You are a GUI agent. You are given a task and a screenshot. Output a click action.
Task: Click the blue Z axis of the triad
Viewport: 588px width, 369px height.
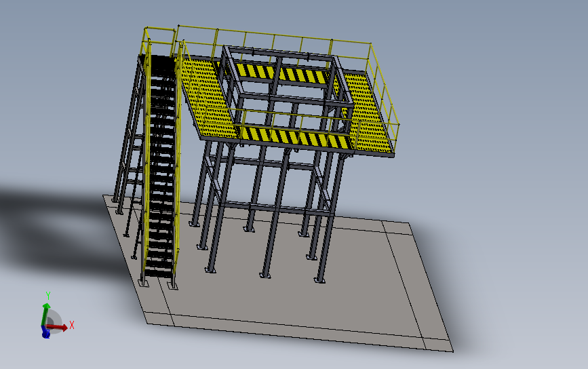(45, 332)
